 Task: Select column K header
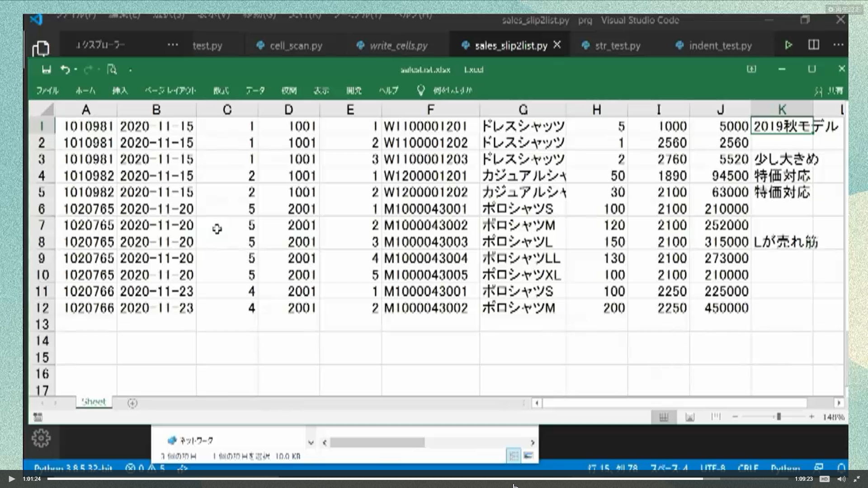click(x=782, y=109)
